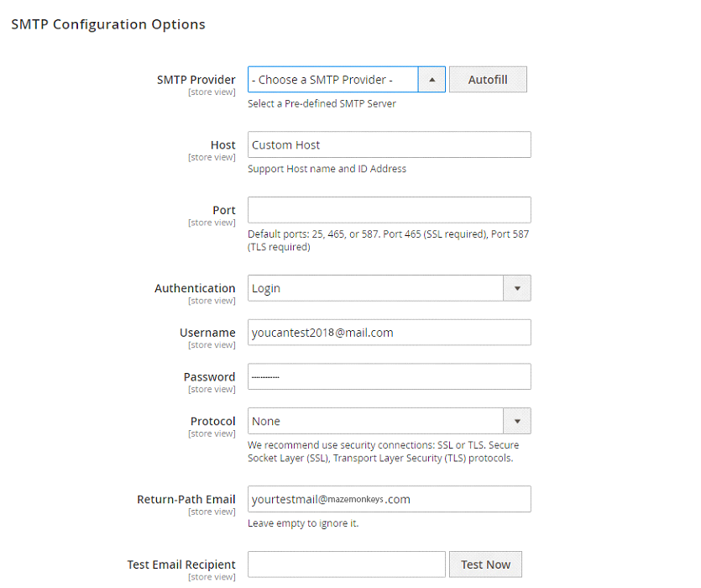701x588 pixels.
Task: Open the SMTP Provider dropdown
Action: click(x=346, y=80)
